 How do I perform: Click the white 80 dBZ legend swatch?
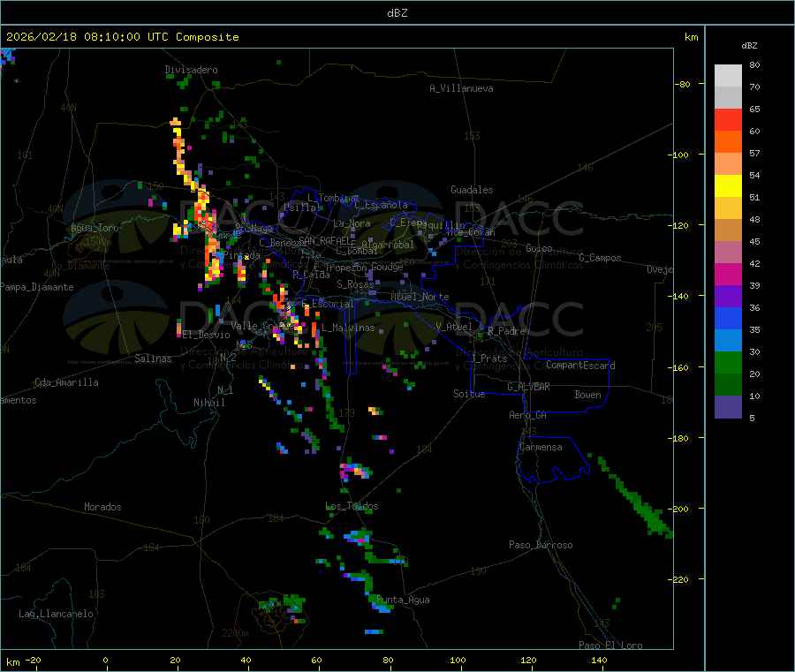[728, 76]
